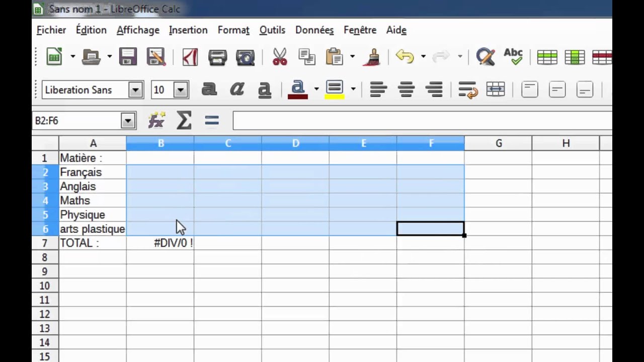The width and height of the screenshot is (644, 362).
Task: Click the Sum sigma icon
Action: pos(184,121)
